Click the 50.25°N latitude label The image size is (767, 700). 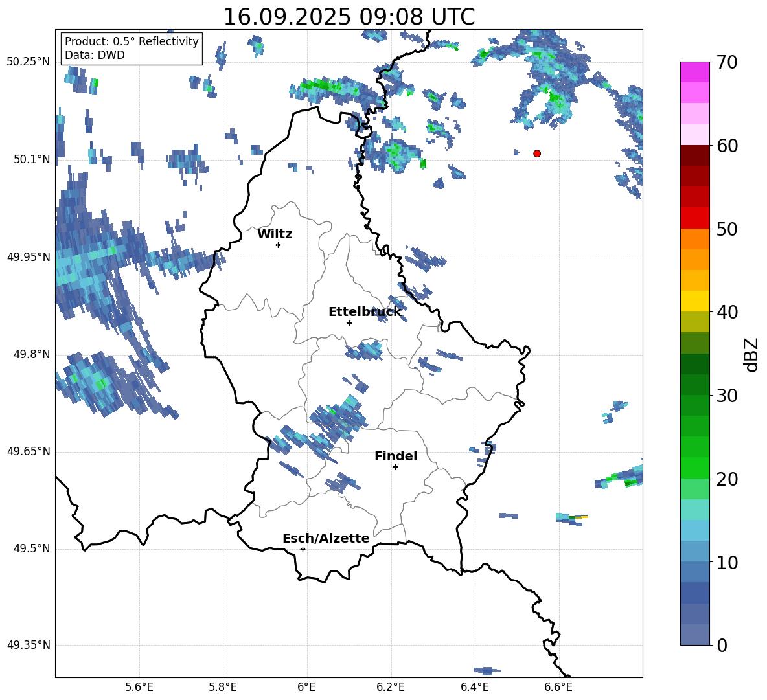click(x=29, y=62)
